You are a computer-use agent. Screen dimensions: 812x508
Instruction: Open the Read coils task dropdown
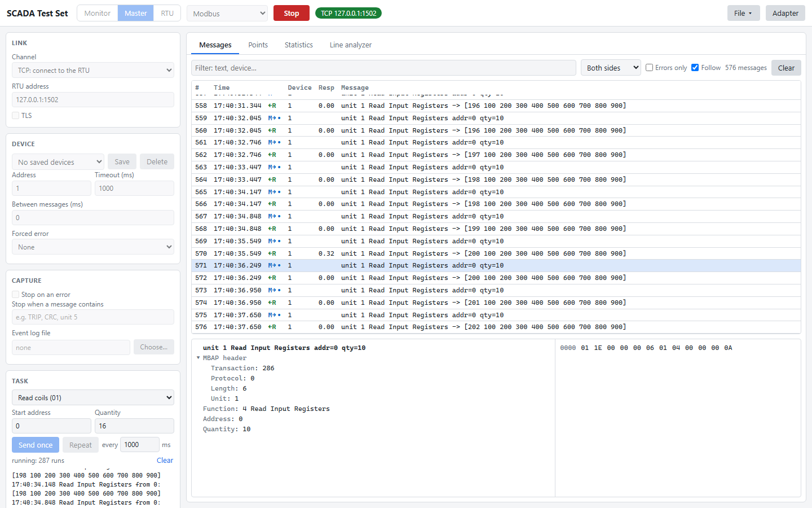tap(93, 397)
